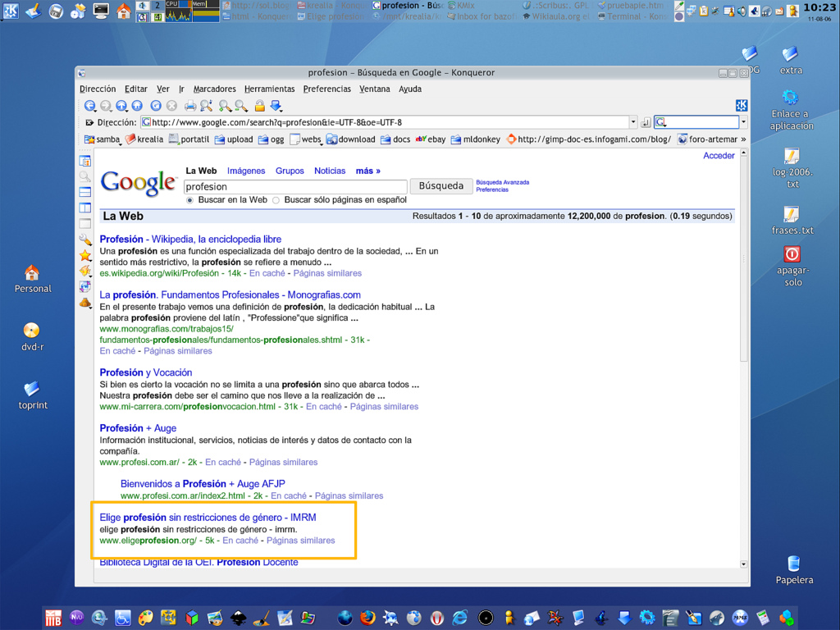Click the KDE gear throbber icon
The height and width of the screenshot is (630, 840).
[x=742, y=106]
